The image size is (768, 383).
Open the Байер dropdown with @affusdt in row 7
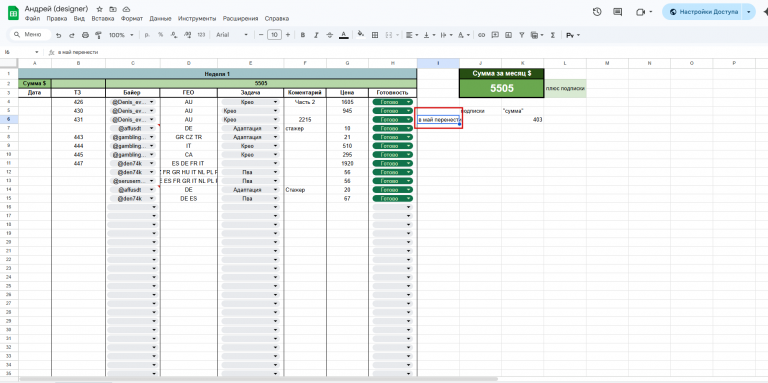[152, 128]
